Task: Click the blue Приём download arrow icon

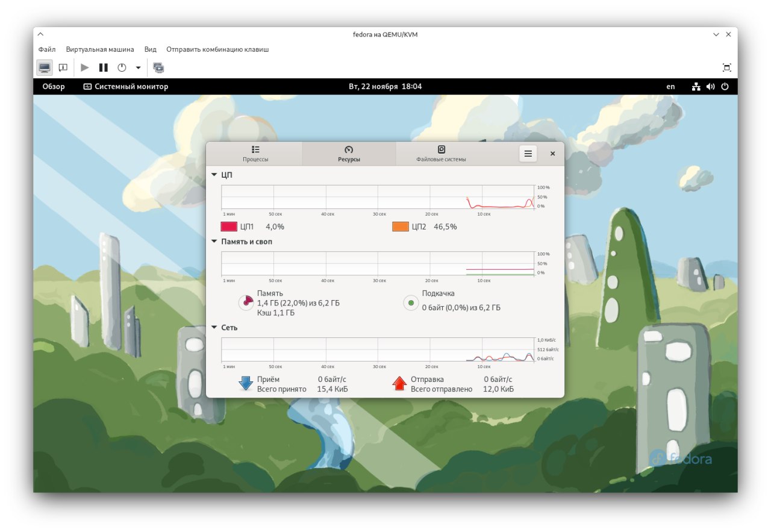Action: [x=246, y=383]
